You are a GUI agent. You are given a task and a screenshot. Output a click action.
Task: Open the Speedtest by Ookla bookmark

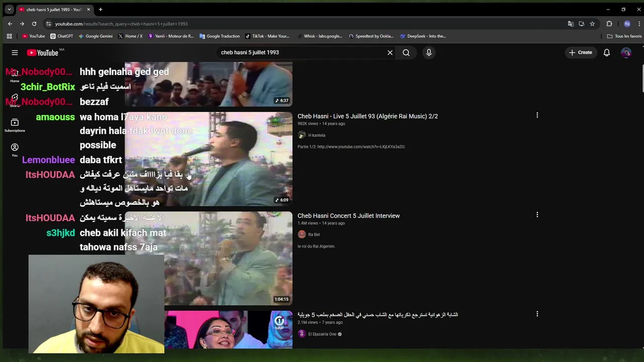[x=371, y=36]
